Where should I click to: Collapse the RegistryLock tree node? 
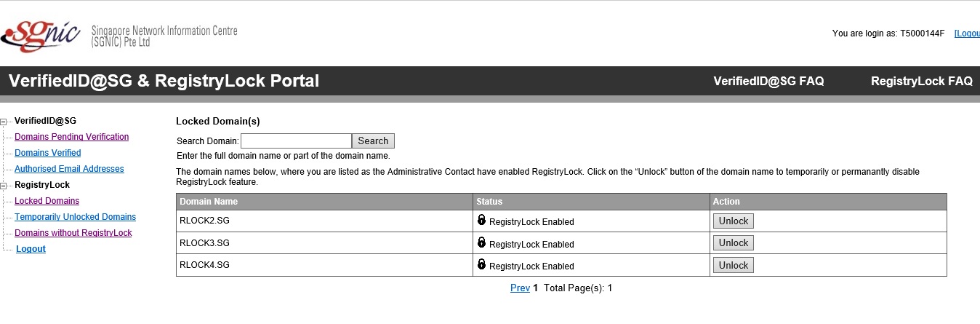4,186
